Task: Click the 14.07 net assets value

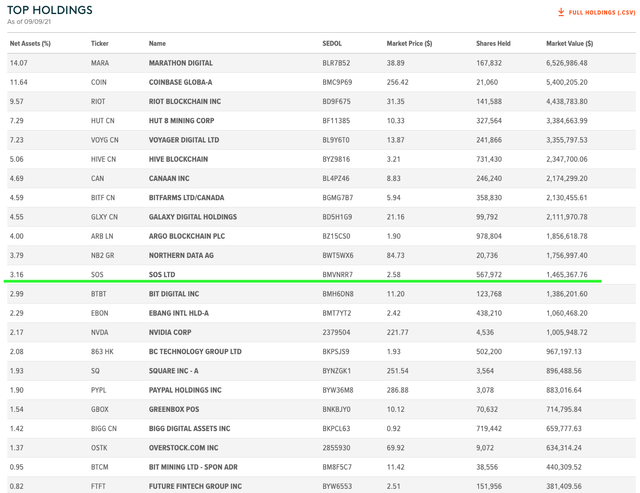Action: pos(18,63)
